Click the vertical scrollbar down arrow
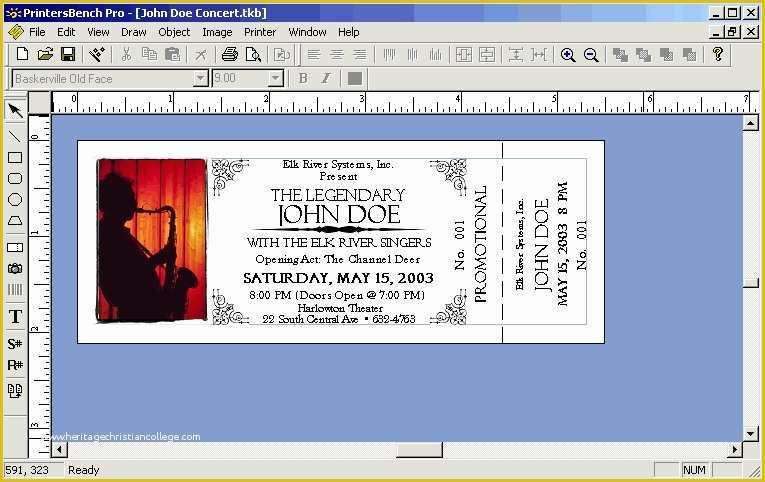 750,433
